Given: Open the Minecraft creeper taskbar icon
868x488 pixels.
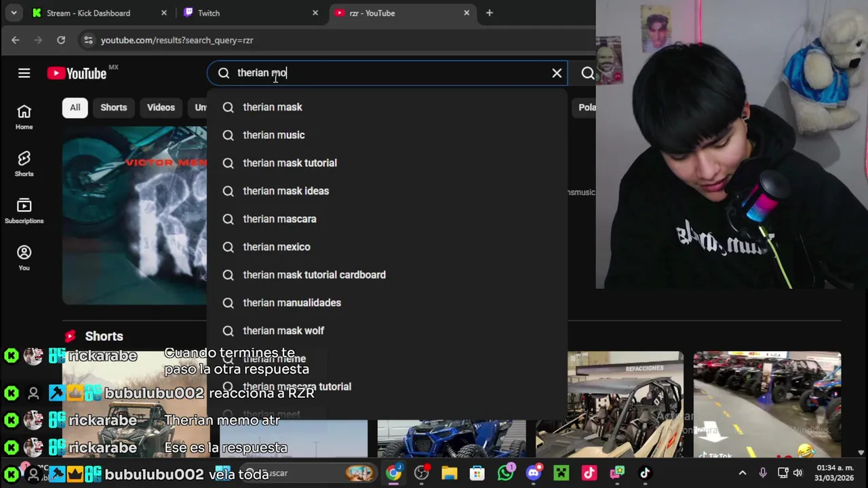Looking at the screenshot, I should point(561,473).
